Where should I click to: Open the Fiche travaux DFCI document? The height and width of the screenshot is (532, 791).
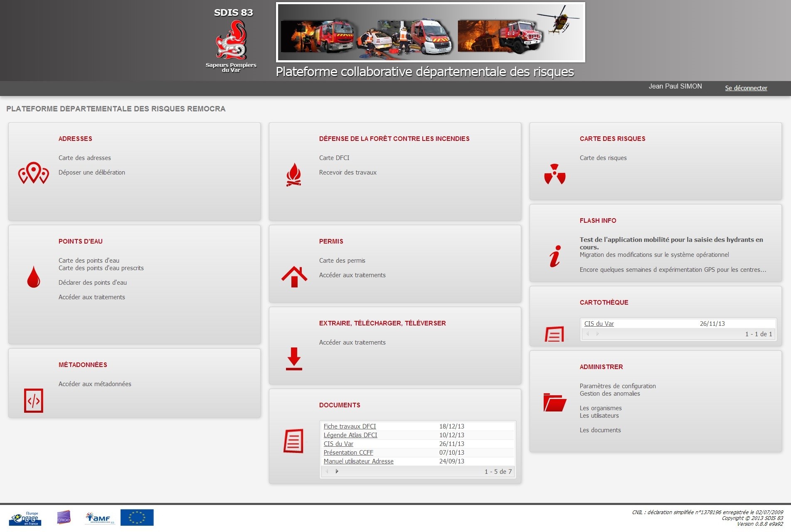tap(350, 426)
